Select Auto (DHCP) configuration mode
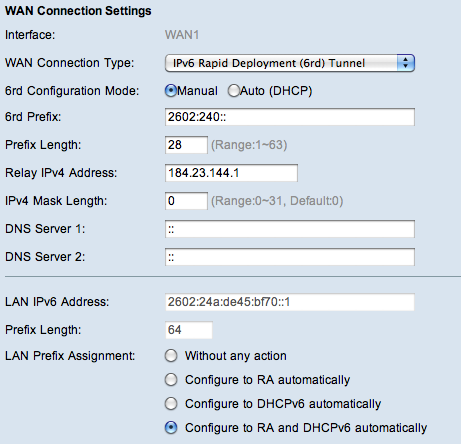 pos(234,91)
